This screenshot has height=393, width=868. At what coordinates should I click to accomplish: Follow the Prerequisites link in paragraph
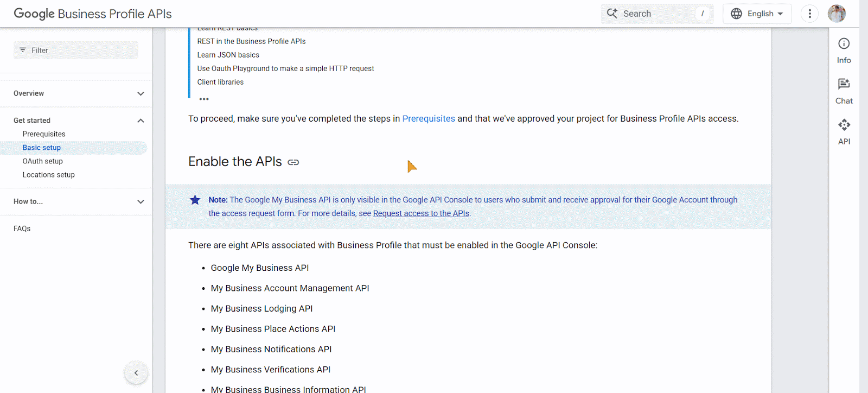[429, 118]
